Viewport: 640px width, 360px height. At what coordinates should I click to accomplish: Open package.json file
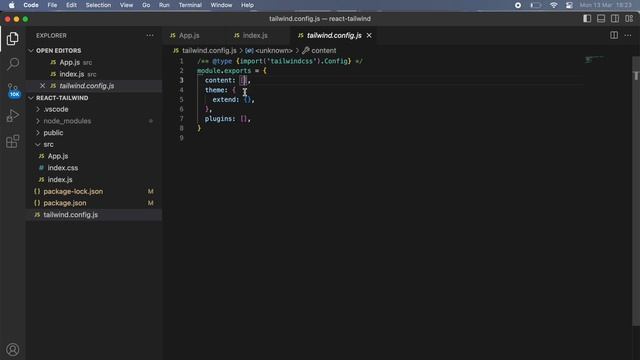[x=94, y=203]
